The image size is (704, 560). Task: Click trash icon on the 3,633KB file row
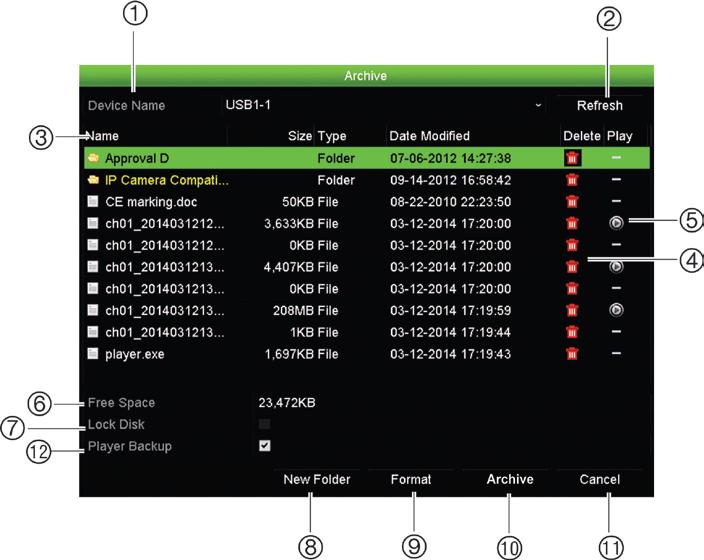click(572, 223)
